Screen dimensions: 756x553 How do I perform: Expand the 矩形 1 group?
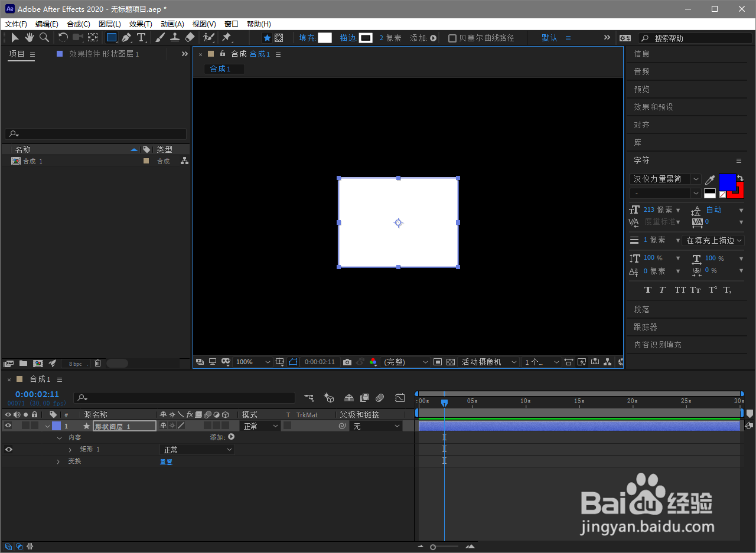pos(70,450)
